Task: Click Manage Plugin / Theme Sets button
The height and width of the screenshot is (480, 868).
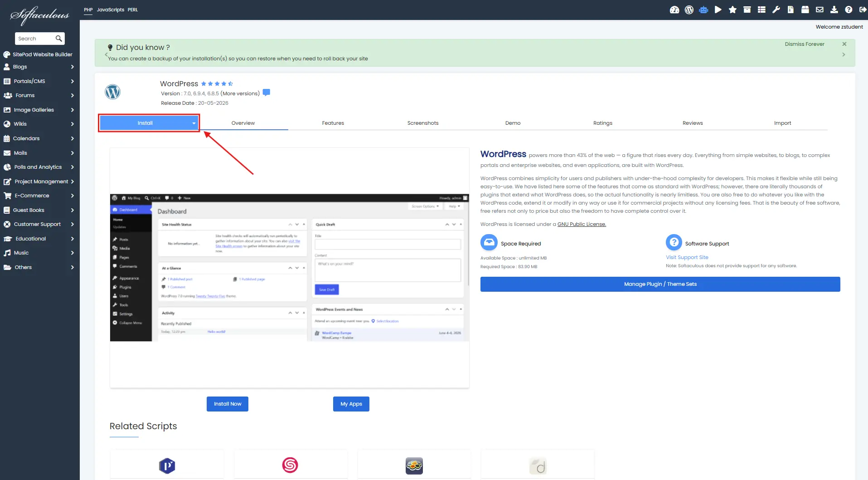Action: (660, 284)
